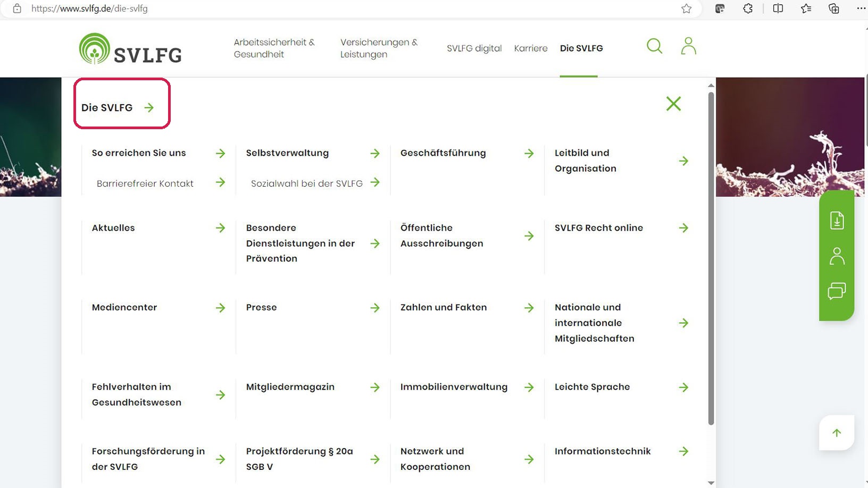Click the scroll-to-top arrow button
Image resolution: width=868 pixels, height=488 pixels.
click(837, 433)
